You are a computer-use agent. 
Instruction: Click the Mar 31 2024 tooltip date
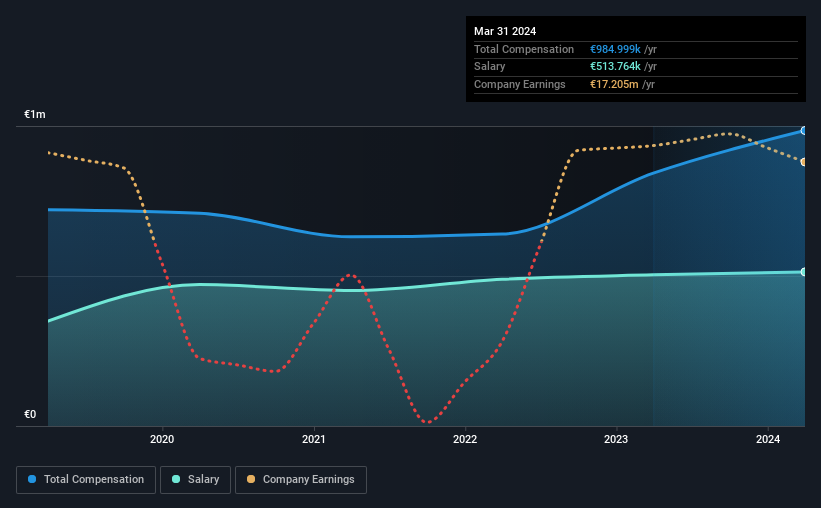[505, 31]
